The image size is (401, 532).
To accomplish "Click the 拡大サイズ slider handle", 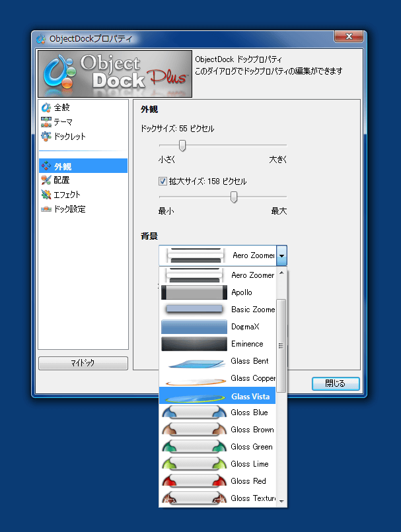I will pyautogui.click(x=234, y=197).
